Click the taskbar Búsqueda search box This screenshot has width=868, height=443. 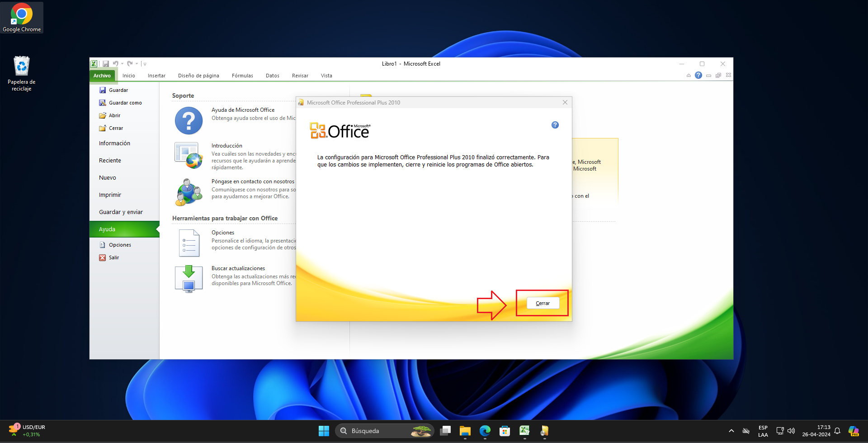[385, 431]
